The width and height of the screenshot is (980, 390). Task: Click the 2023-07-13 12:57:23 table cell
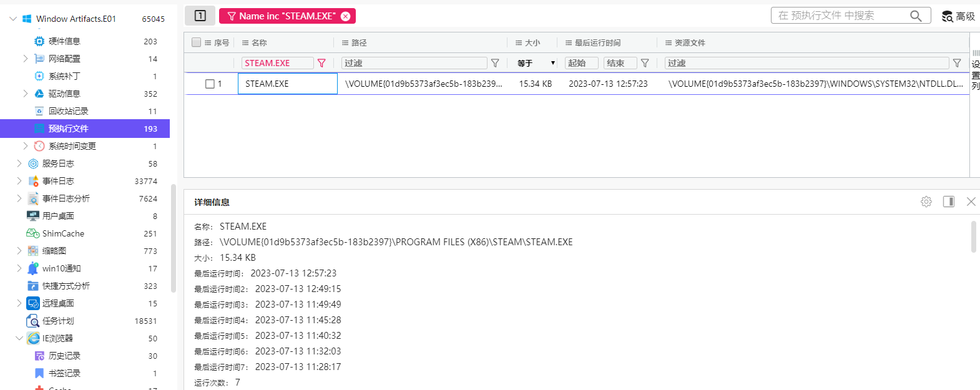[x=608, y=84]
